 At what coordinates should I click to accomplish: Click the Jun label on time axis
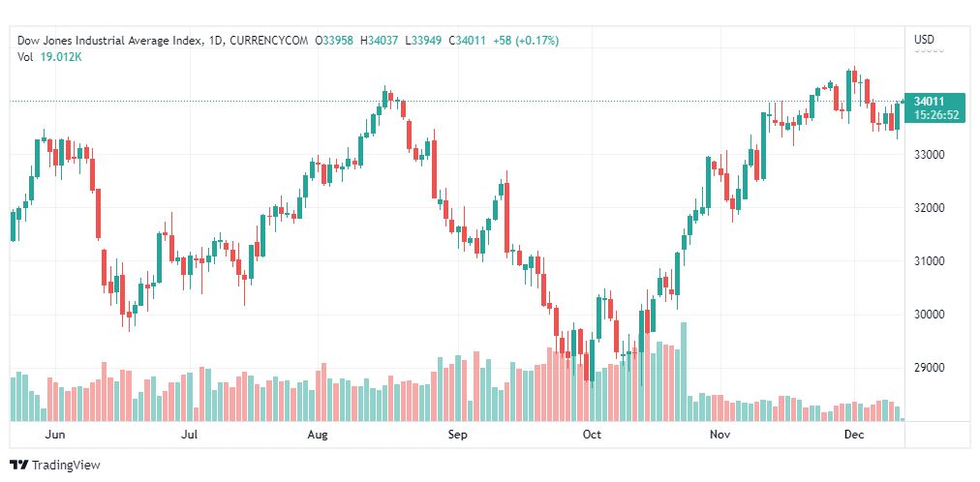pyautogui.click(x=56, y=436)
